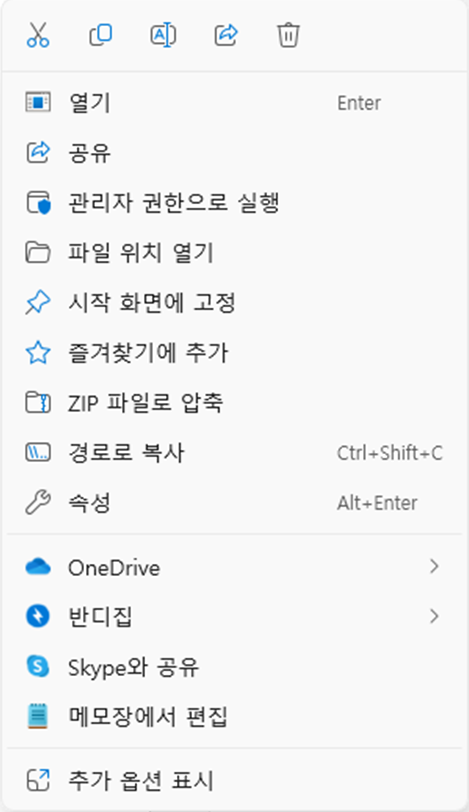Viewport: 469px width, 812px height.
Task: Run with 관리자 권한으로 실행
Action: (234, 202)
